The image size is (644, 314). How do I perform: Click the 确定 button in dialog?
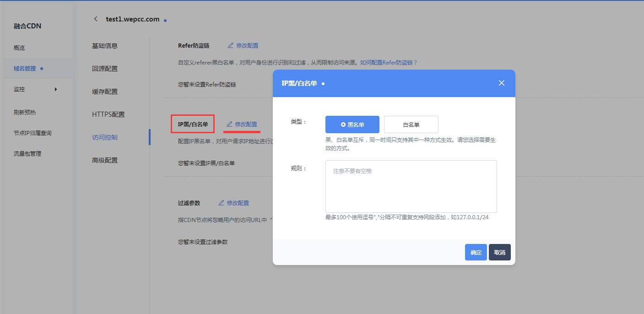tap(476, 252)
